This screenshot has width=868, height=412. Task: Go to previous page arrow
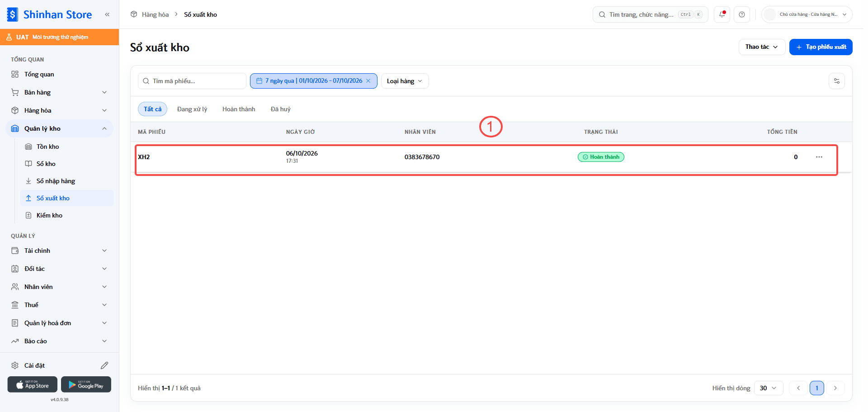pos(798,388)
